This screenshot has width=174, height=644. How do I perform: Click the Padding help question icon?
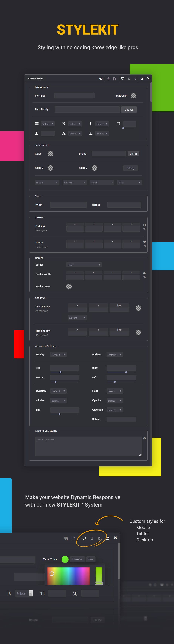144,225
